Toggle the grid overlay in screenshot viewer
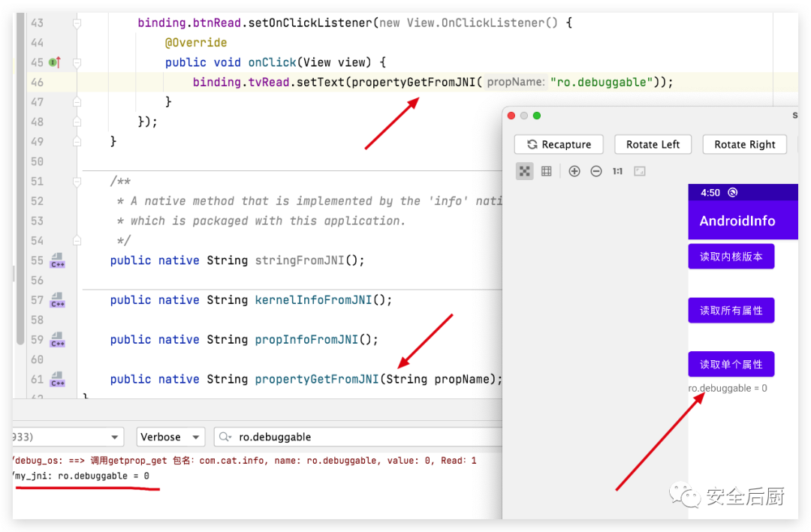Viewport: 811px width, 532px height. 547,171
